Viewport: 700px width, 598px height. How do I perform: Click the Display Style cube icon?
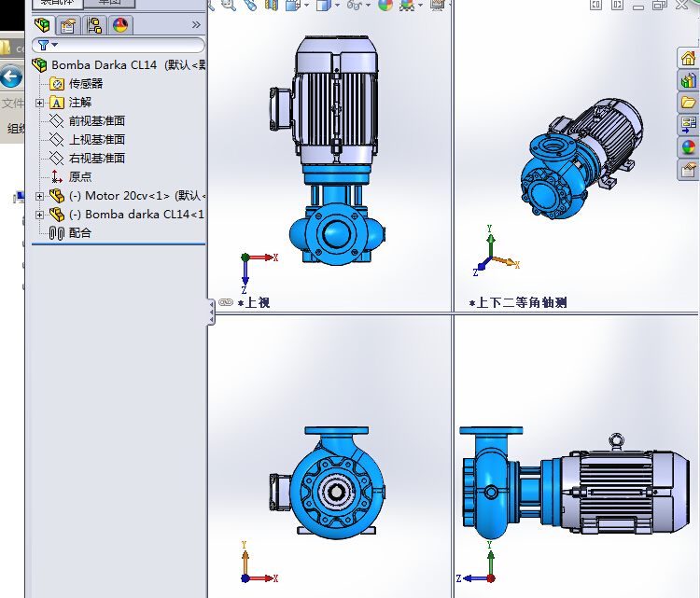[323, 5]
